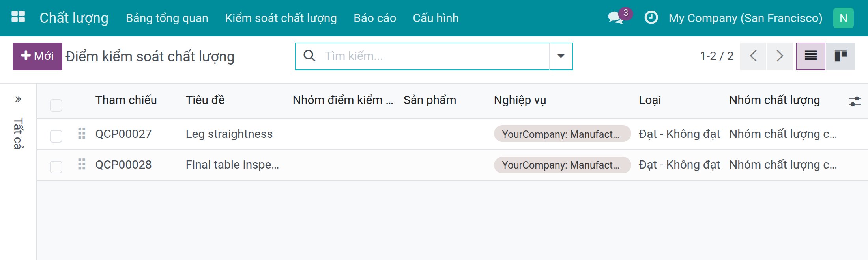
Task: Open the activities clock icon
Action: 651,17
